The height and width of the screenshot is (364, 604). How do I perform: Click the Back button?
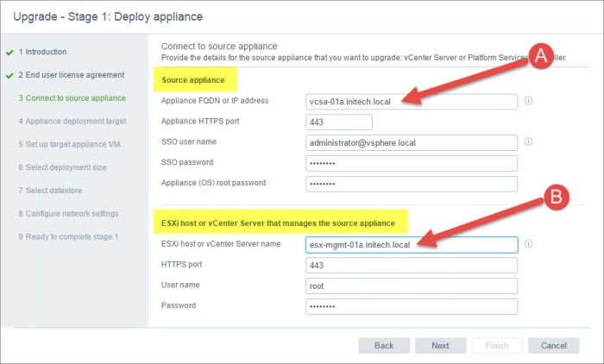pos(384,345)
